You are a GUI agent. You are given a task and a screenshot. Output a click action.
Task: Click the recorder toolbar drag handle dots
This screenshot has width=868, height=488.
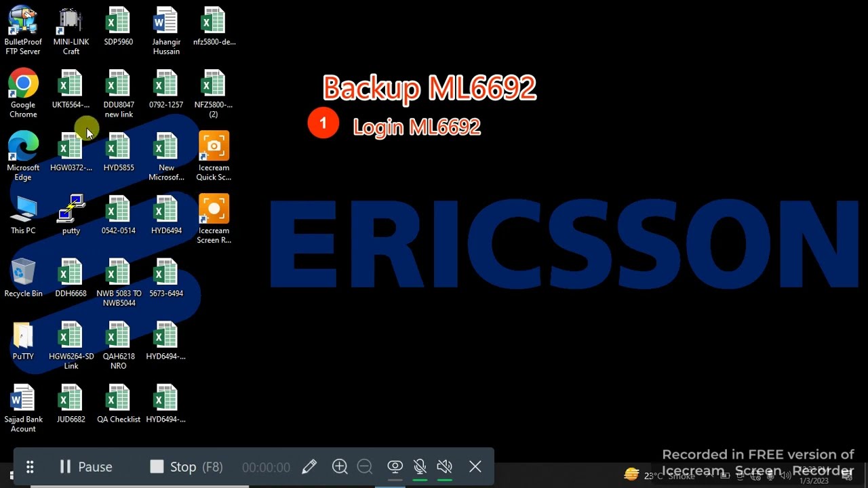[30, 466]
